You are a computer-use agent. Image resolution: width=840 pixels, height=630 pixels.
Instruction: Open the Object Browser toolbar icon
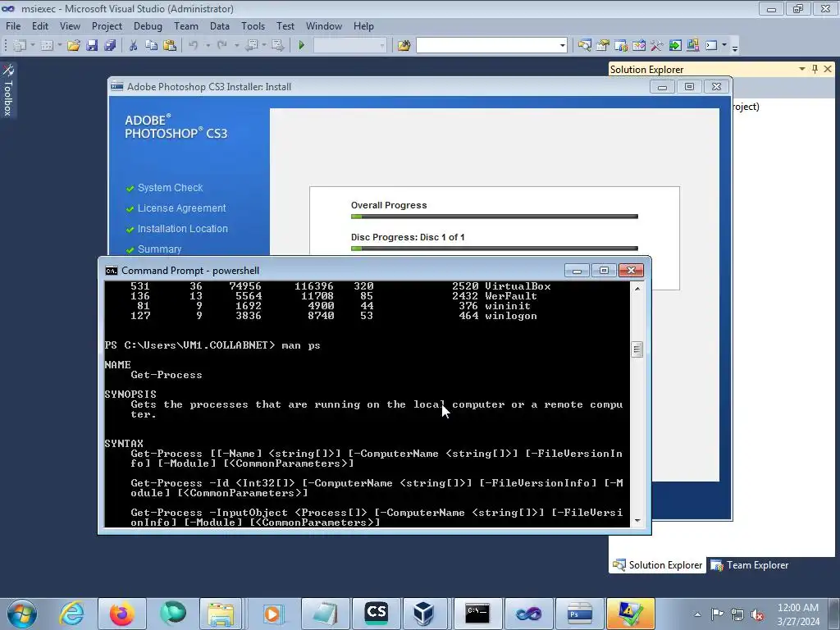tap(621, 46)
